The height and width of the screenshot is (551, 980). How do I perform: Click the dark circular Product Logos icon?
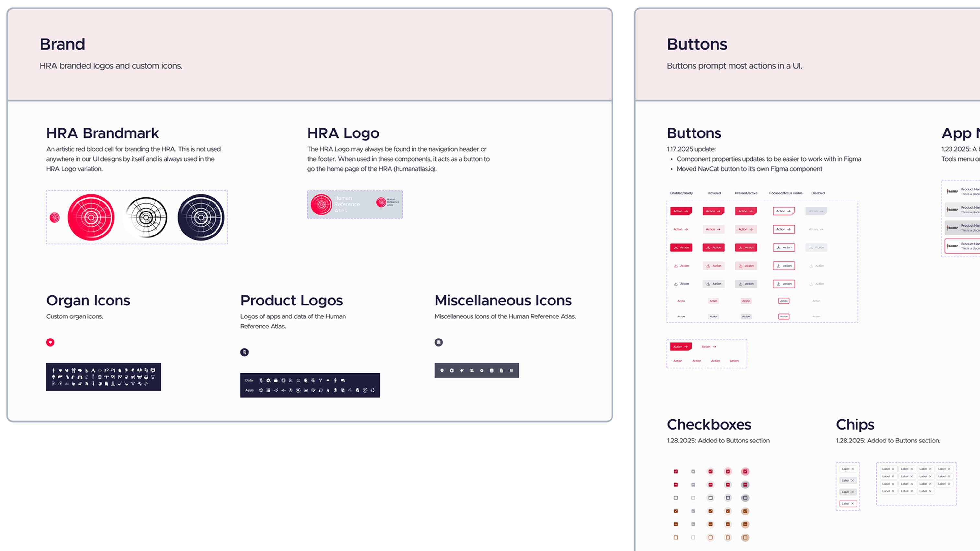pos(245,352)
